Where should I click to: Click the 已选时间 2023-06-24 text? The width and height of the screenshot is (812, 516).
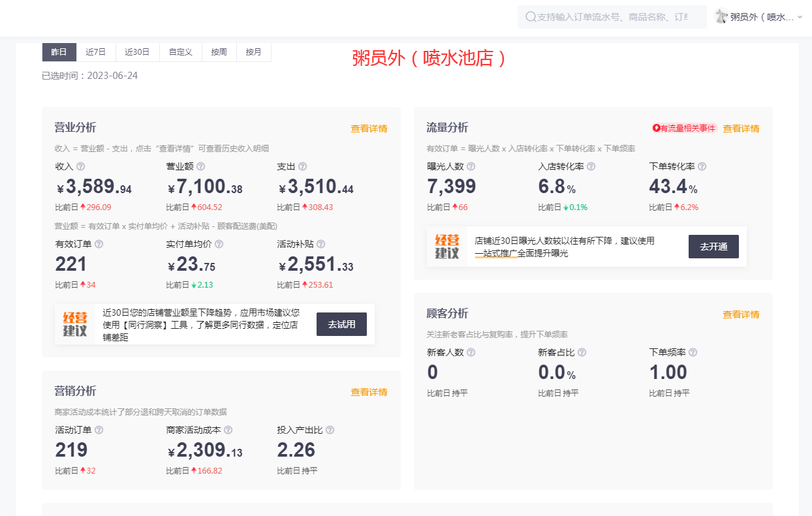coord(90,76)
